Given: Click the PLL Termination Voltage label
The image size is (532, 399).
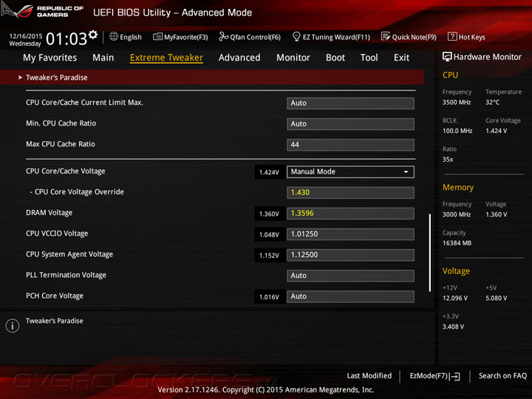Looking at the screenshot, I should pyautogui.click(x=66, y=275).
